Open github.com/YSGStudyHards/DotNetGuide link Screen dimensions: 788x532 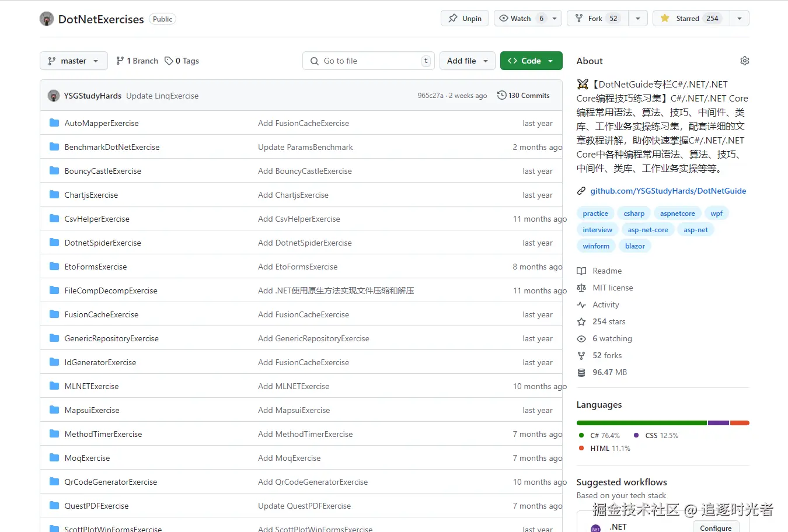pos(668,191)
